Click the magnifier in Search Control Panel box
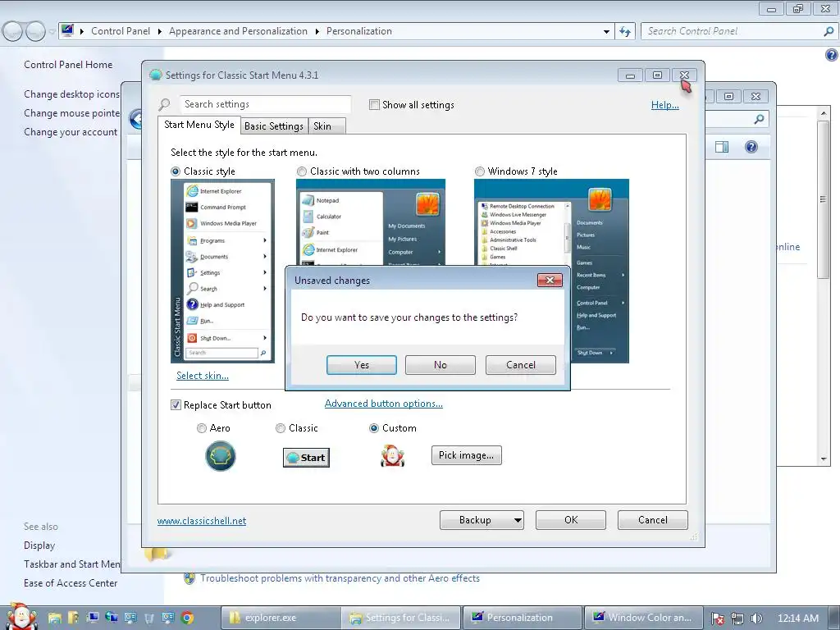The image size is (840, 630). [829, 31]
